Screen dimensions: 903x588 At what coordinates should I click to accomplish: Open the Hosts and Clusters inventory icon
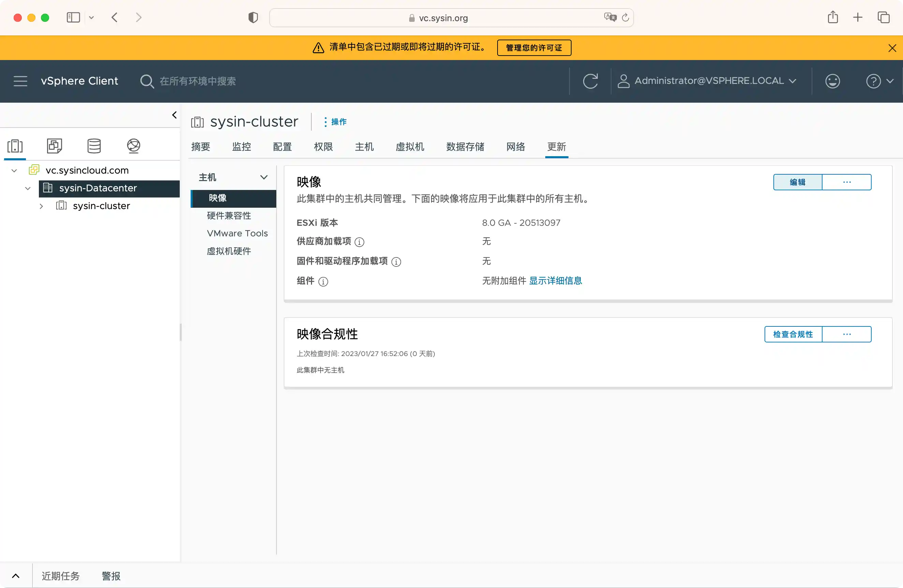(x=15, y=146)
